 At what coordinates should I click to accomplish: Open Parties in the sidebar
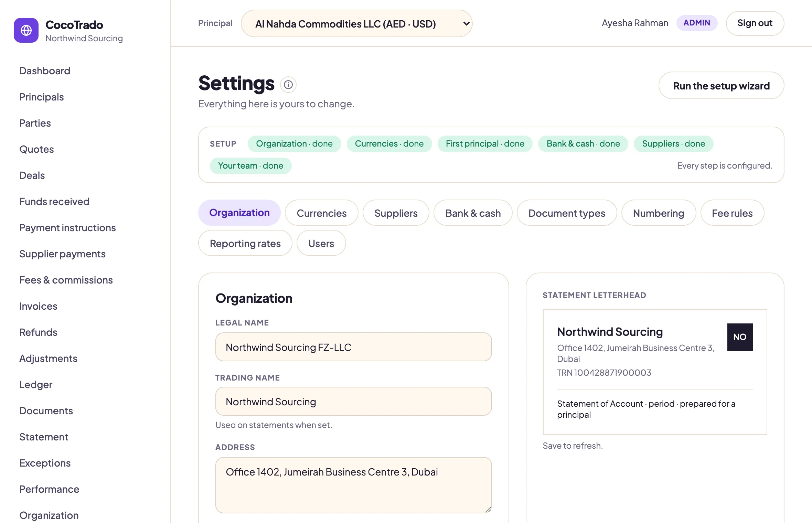click(x=35, y=123)
